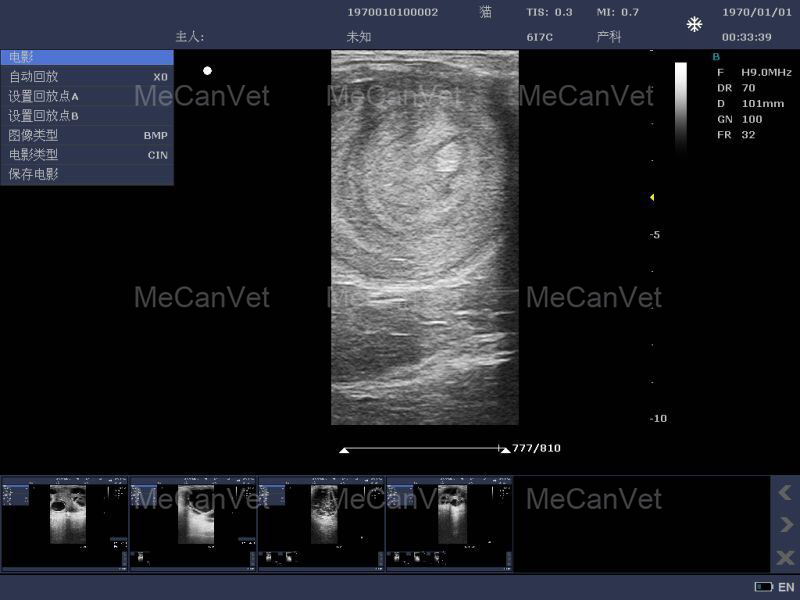Click the grayscale bar
This screenshot has height=600, width=800.
[x=681, y=109]
